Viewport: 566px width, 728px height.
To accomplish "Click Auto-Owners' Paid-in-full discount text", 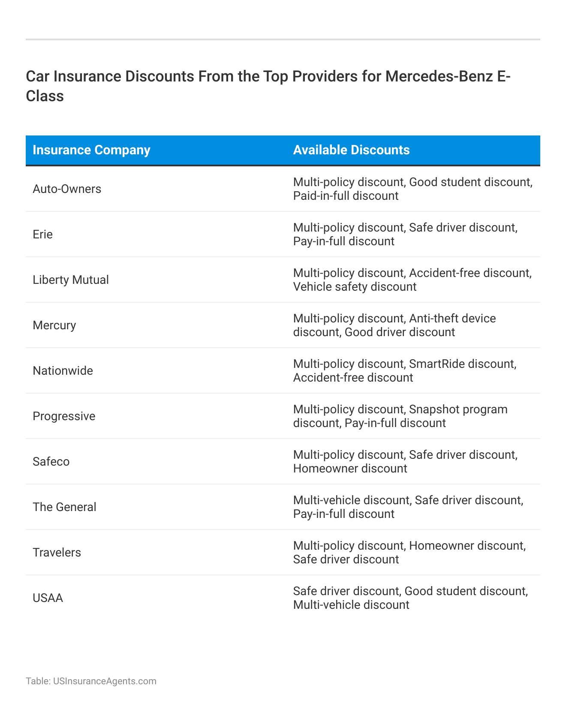I will [x=346, y=196].
